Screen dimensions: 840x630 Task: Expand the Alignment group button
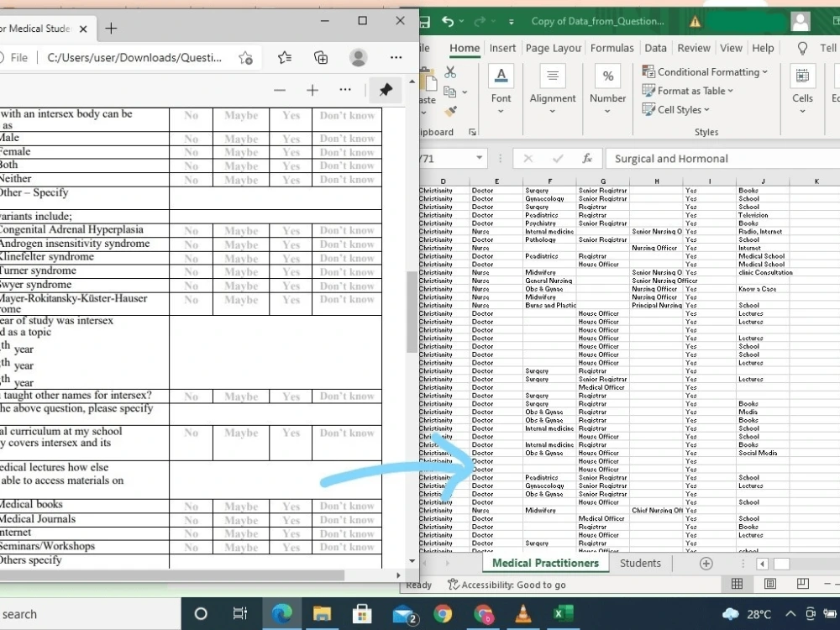(553, 89)
